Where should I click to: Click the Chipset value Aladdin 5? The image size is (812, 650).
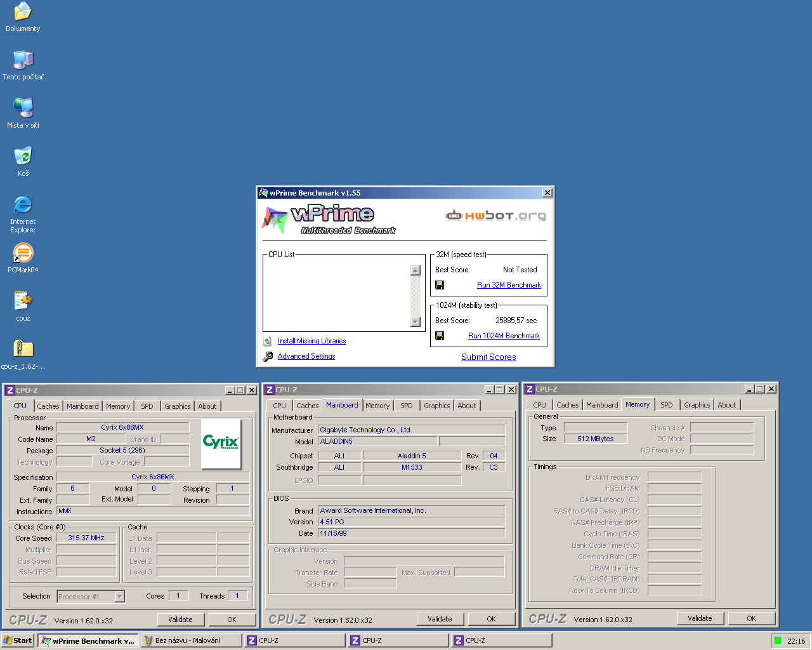(412, 456)
